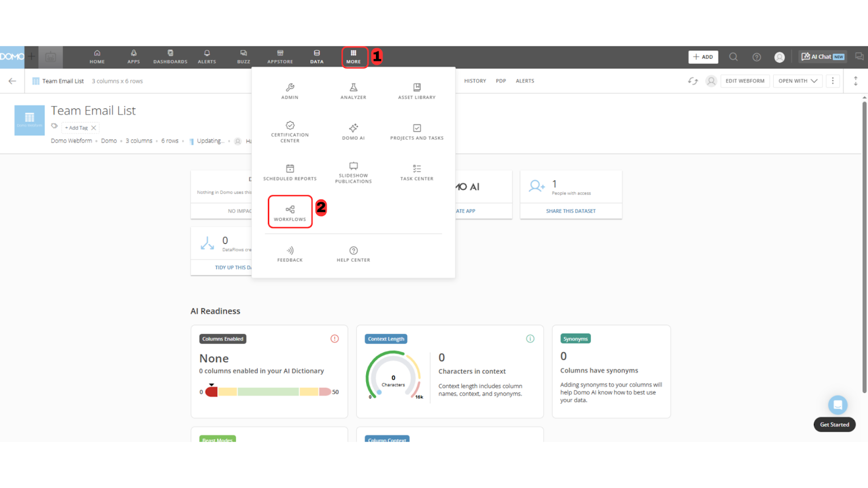
Task: Go to Dashboards in the top bar
Action: pyautogui.click(x=170, y=57)
